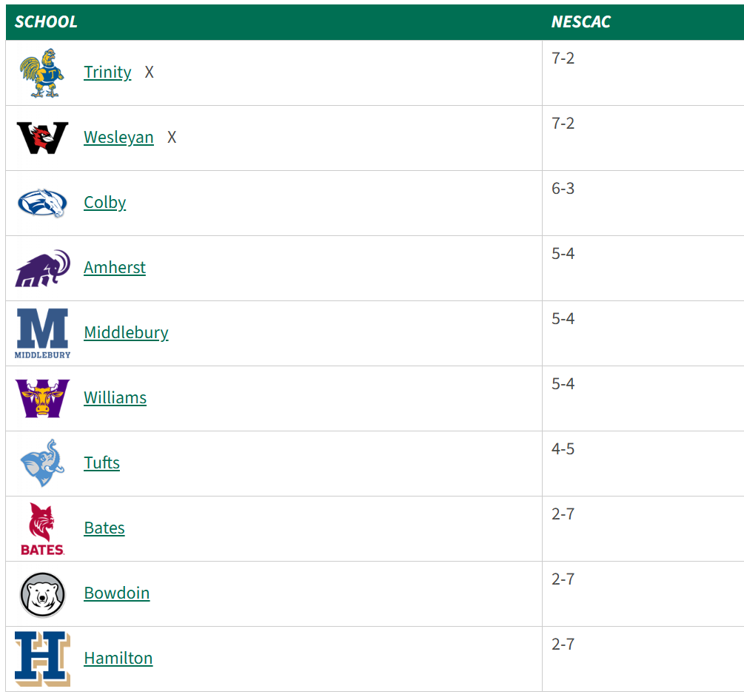Open the Wesleyan school link
The image size is (744, 700).
pos(118,138)
